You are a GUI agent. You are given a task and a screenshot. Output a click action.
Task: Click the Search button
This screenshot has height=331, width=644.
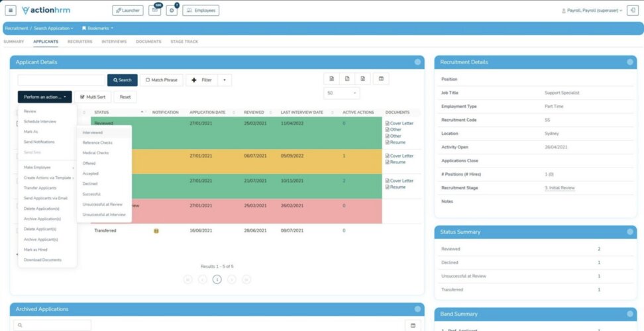coord(123,80)
